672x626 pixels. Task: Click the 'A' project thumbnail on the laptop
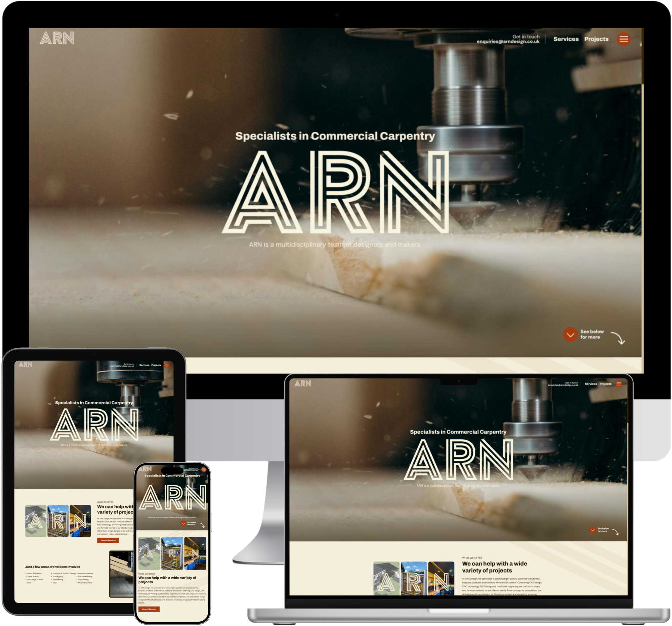(386, 578)
